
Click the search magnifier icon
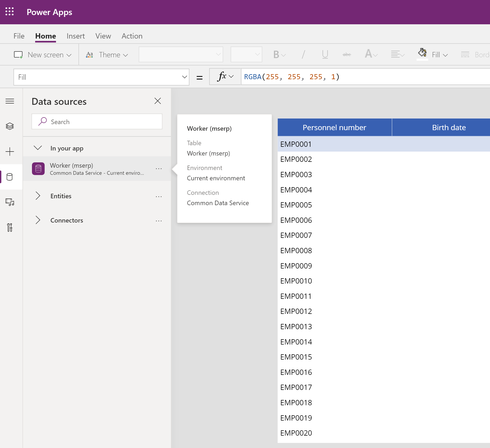pyautogui.click(x=42, y=121)
